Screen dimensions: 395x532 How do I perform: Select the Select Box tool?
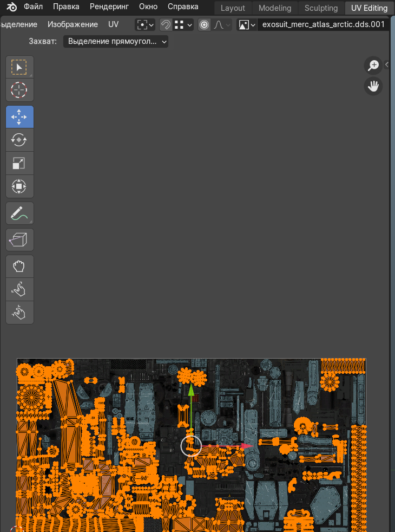(19, 67)
